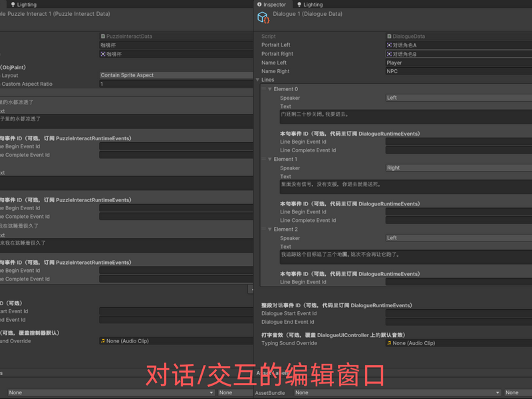This screenshot has width=532, height=399.
Task: Click Element 2 Line Begin Event Id field
Action: pos(459,282)
